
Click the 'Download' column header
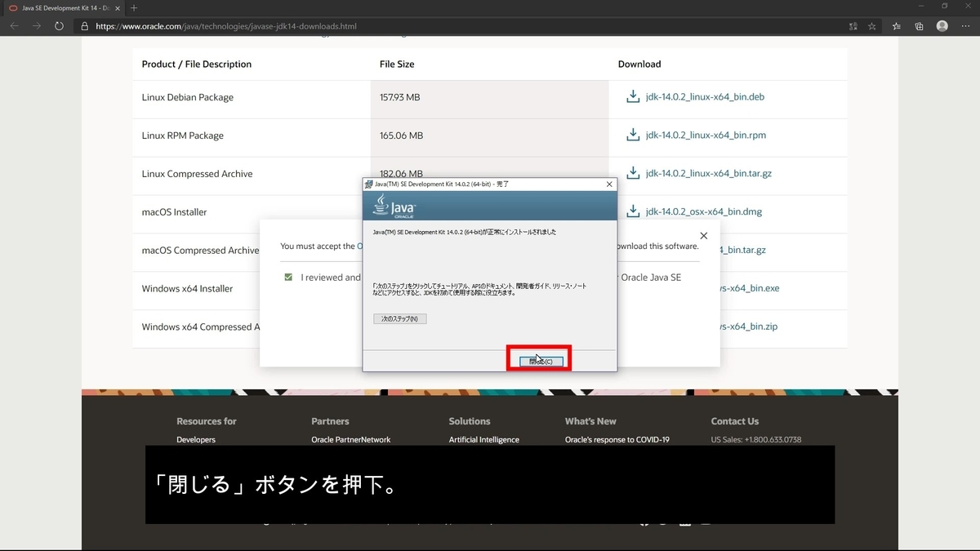639,64
